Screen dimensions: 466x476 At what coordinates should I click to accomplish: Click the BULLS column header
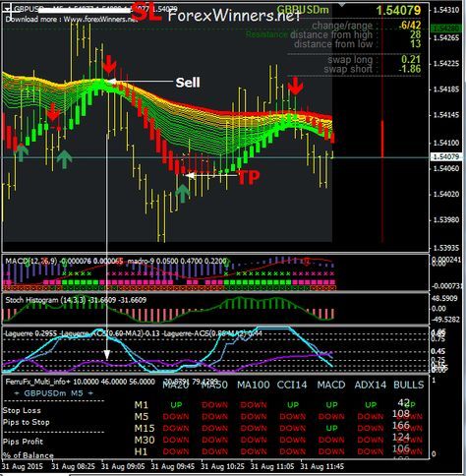click(409, 385)
